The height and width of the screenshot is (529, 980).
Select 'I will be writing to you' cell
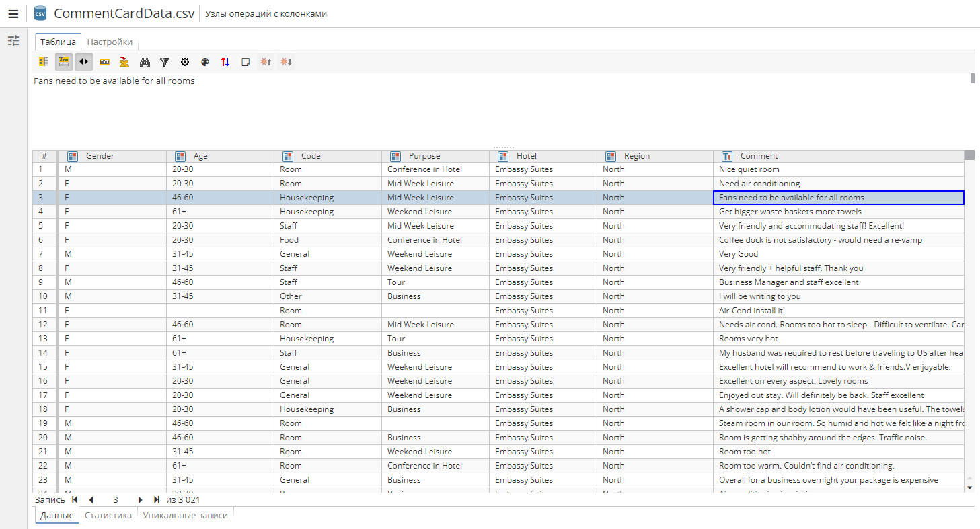click(839, 296)
